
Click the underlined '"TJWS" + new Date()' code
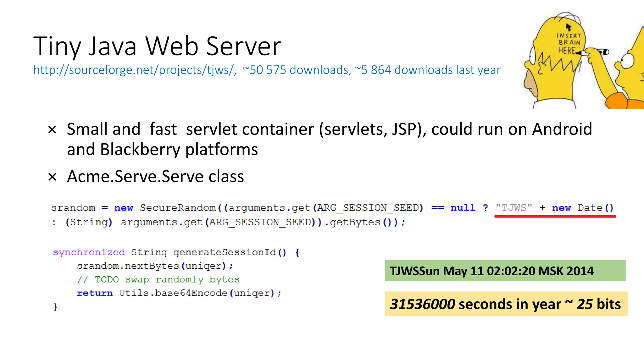click(555, 208)
